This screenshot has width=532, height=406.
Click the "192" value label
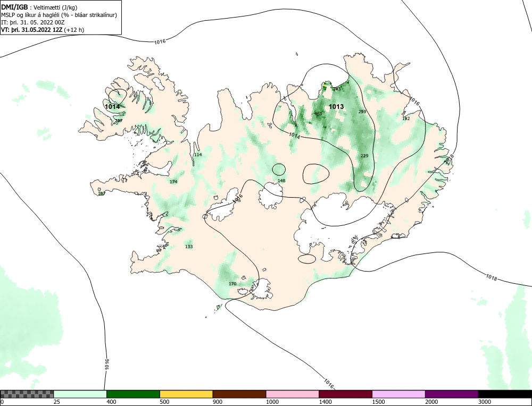(x=406, y=119)
